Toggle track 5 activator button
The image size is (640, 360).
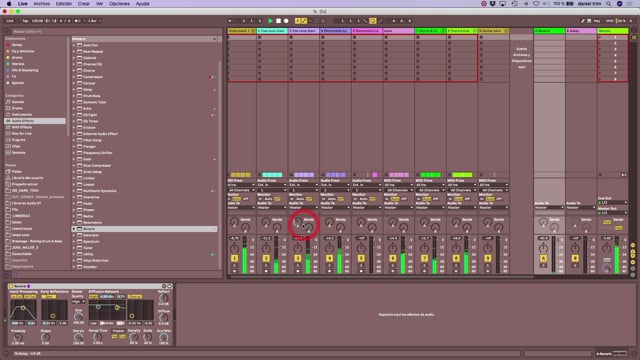[x=361, y=258]
